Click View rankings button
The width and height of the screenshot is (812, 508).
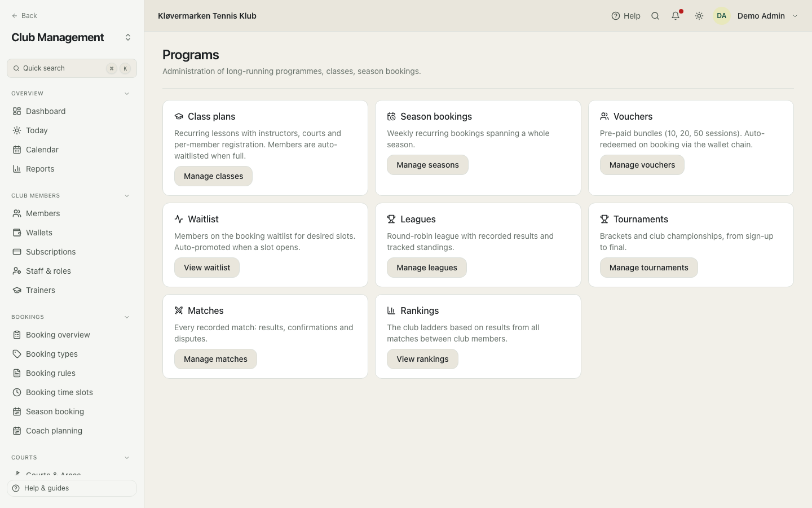[x=422, y=359]
